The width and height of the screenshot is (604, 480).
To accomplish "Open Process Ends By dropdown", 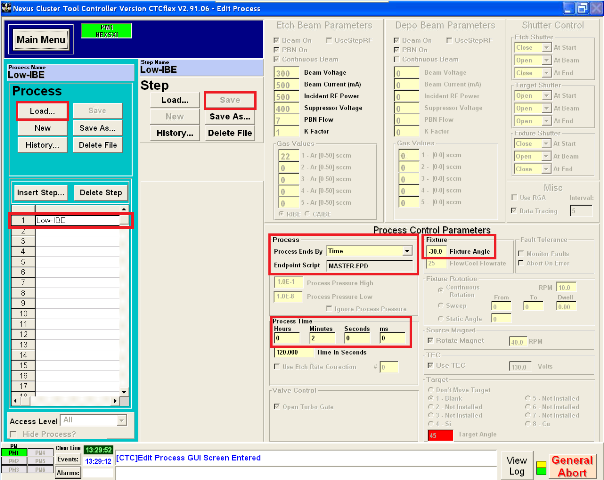I will [405, 251].
